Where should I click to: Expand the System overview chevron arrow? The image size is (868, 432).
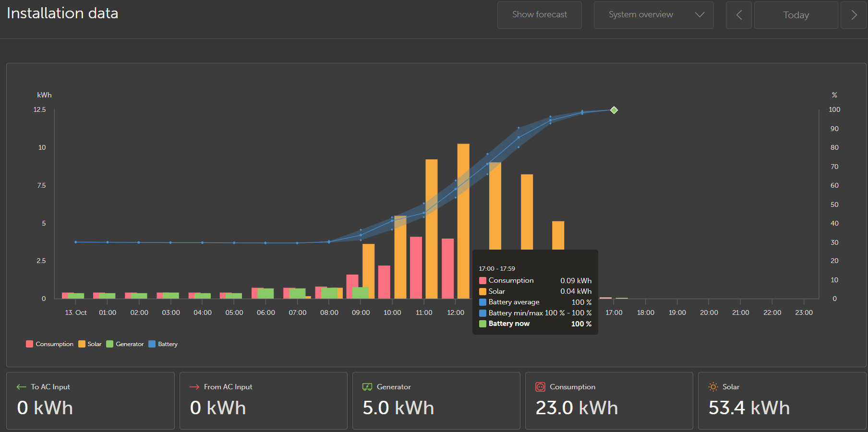[x=699, y=15]
